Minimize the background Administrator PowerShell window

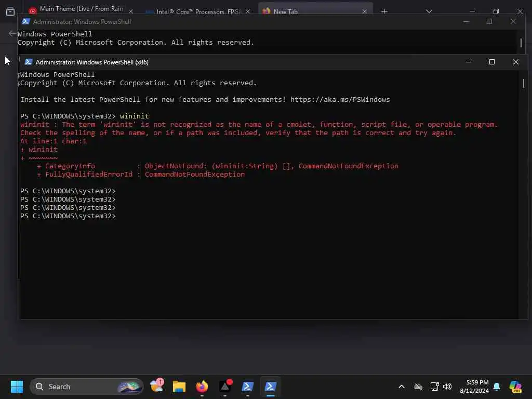pos(466,21)
